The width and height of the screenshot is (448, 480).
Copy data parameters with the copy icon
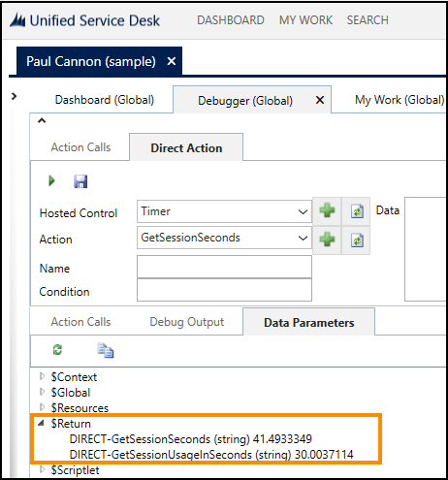[x=106, y=350]
